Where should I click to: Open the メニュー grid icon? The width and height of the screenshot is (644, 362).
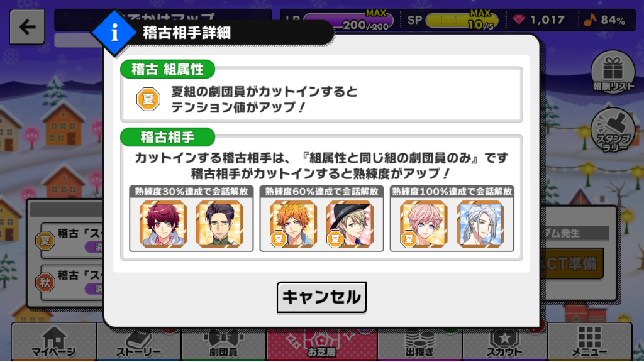(590, 342)
